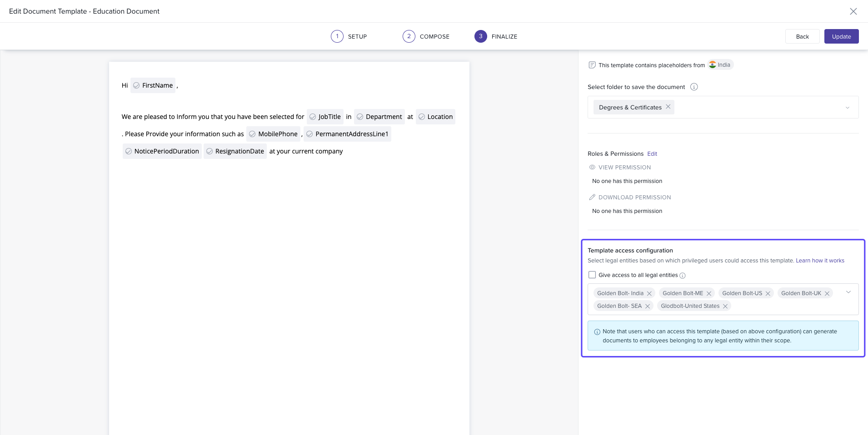
Task: Edit Roles & Permissions
Action: [652, 154]
